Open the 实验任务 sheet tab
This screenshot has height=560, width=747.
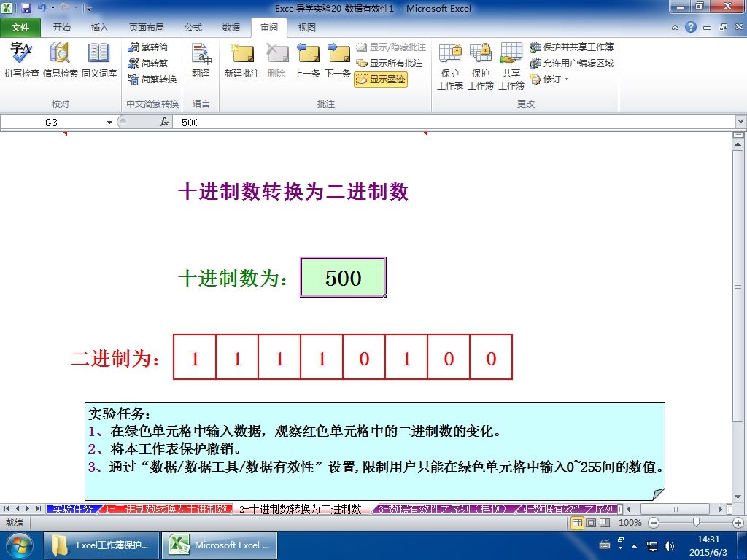click(x=72, y=509)
